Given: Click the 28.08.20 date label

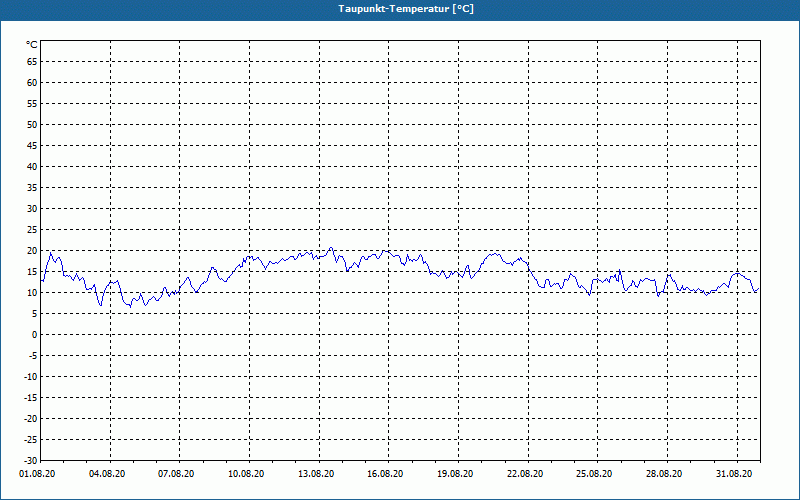Looking at the screenshot, I should tap(664, 474).
